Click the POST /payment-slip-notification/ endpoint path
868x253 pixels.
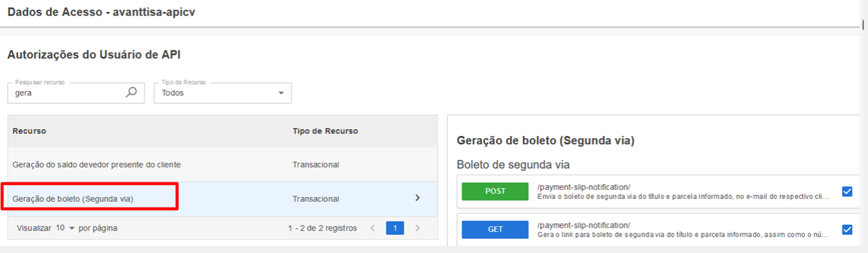click(584, 186)
